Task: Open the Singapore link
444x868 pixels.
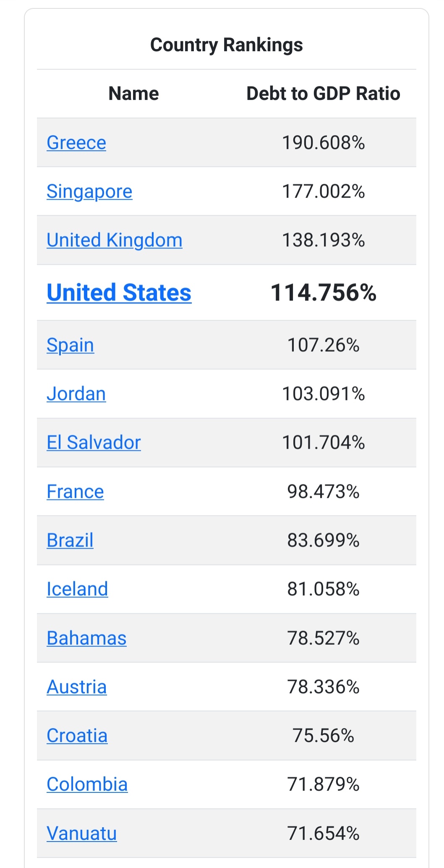Action: pyautogui.click(x=89, y=192)
